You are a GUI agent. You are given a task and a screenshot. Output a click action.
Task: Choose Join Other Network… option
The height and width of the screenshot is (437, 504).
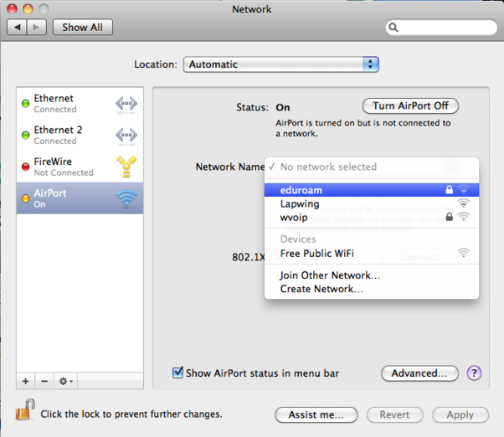coord(372,275)
